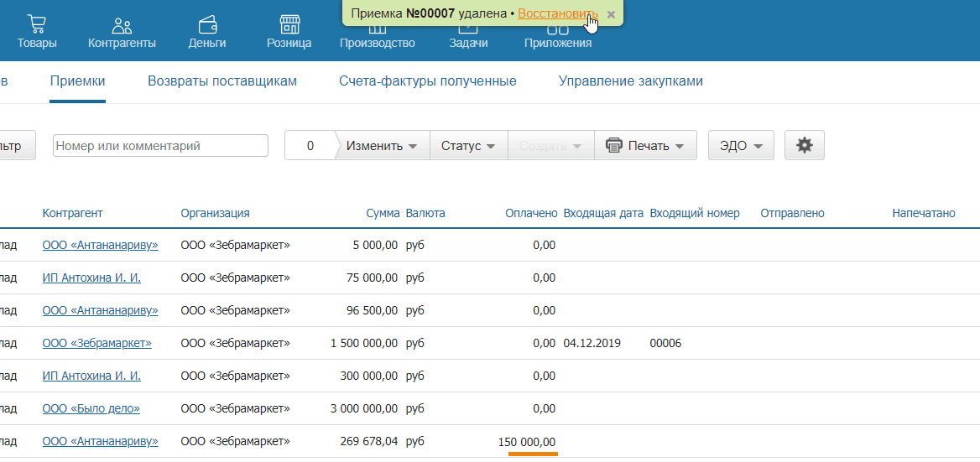The height and width of the screenshot is (462, 980).
Task: Select the 300 000,00 sum cell
Action: coord(369,376)
